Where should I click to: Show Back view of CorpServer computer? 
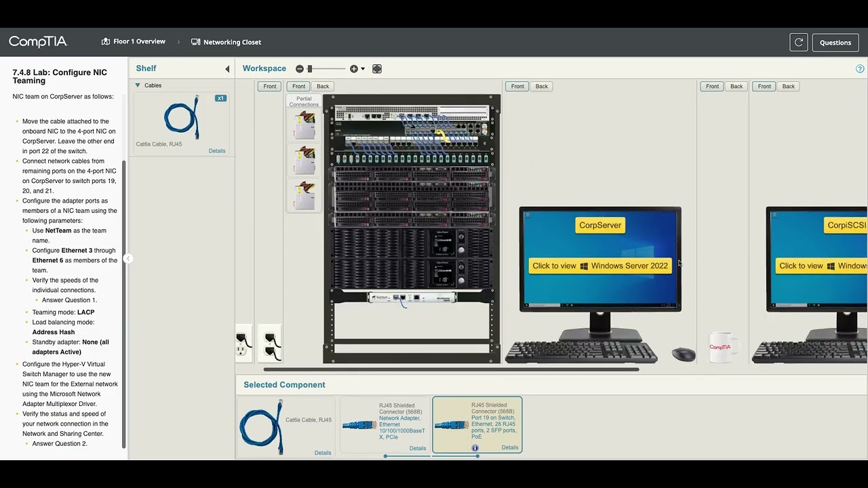[x=541, y=86]
